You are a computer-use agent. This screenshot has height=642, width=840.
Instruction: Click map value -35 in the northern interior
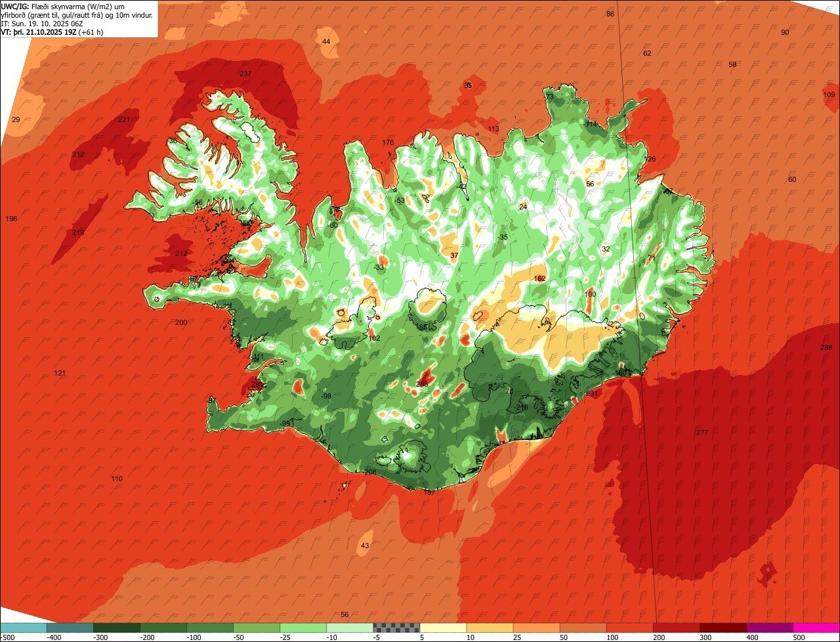point(503,237)
